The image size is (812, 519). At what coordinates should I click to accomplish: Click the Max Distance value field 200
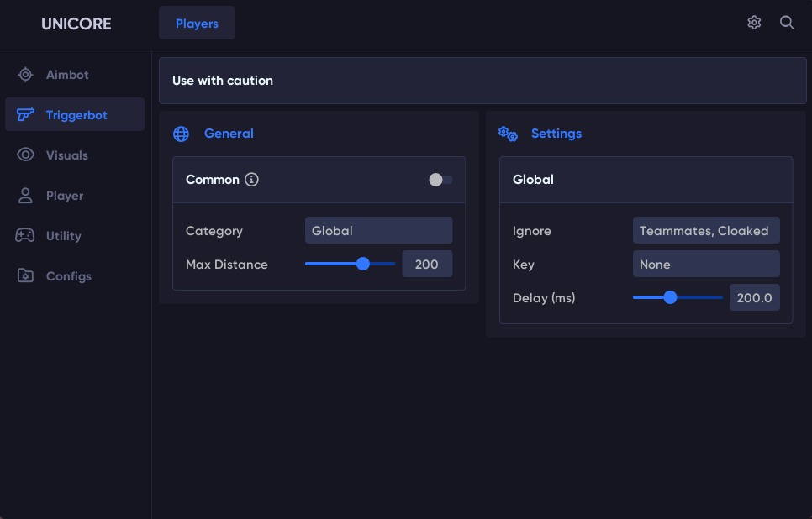pos(427,265)
